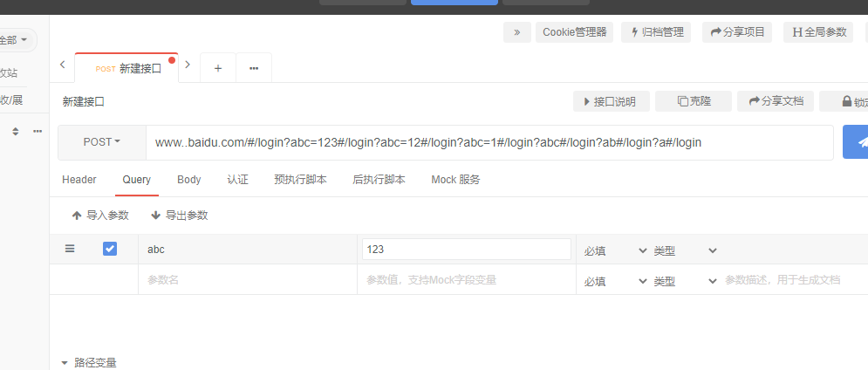The height and width of the screenshot is (370, 868).
Task: Click the abc parameter name cell
Action: click(248, 250)
